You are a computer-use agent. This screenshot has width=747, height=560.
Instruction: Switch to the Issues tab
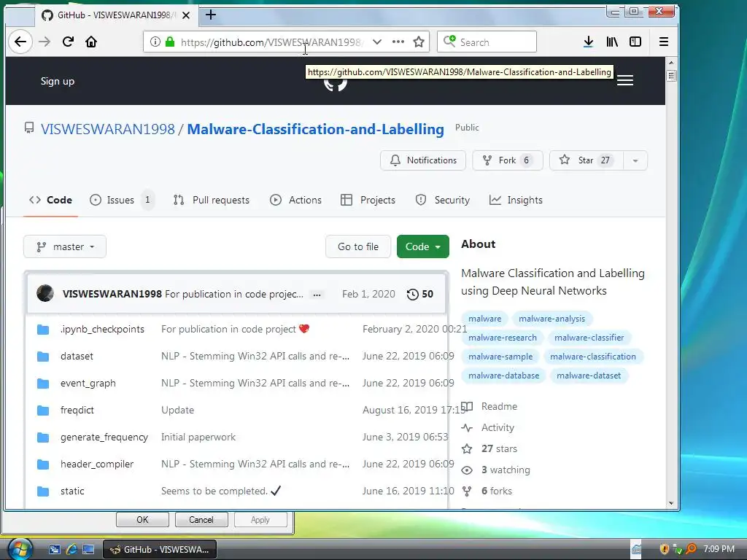[122, 200]
